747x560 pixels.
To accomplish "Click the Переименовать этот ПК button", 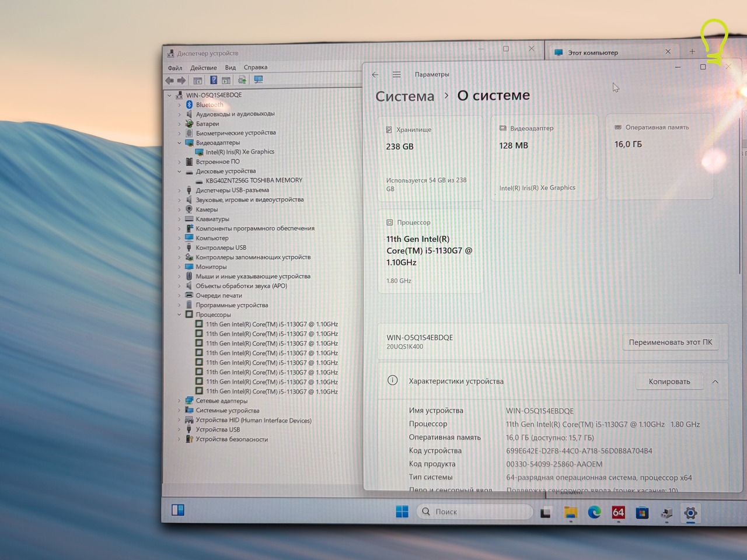I will (671, 342).
